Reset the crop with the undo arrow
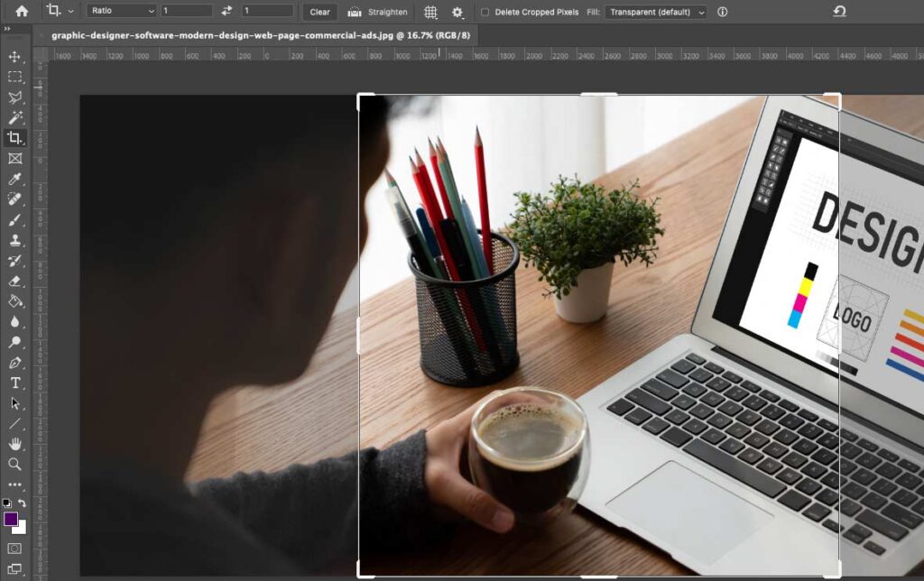Screen dimensions: 924x581 pyautogui.click(x=840, y=11)
